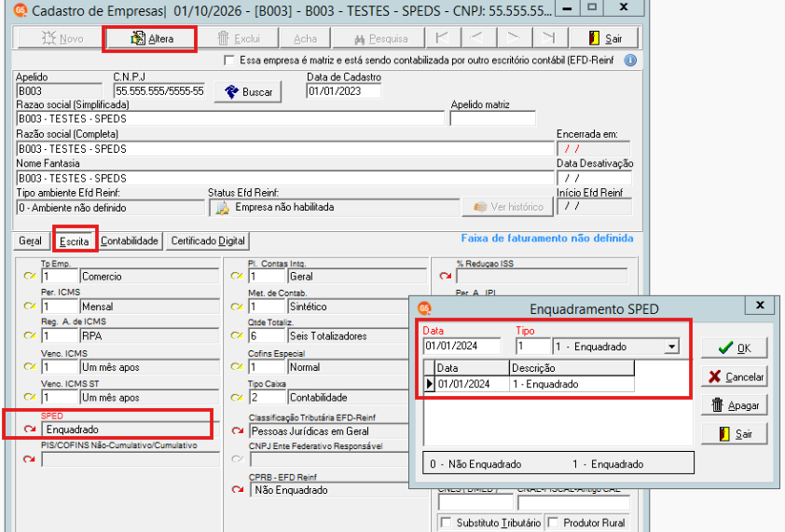Screen dimensions: 785x532
Task: Click Classificação Tributária EFD-Reinf red arrow
Action: pyautogui.click(x=238, y=430)
